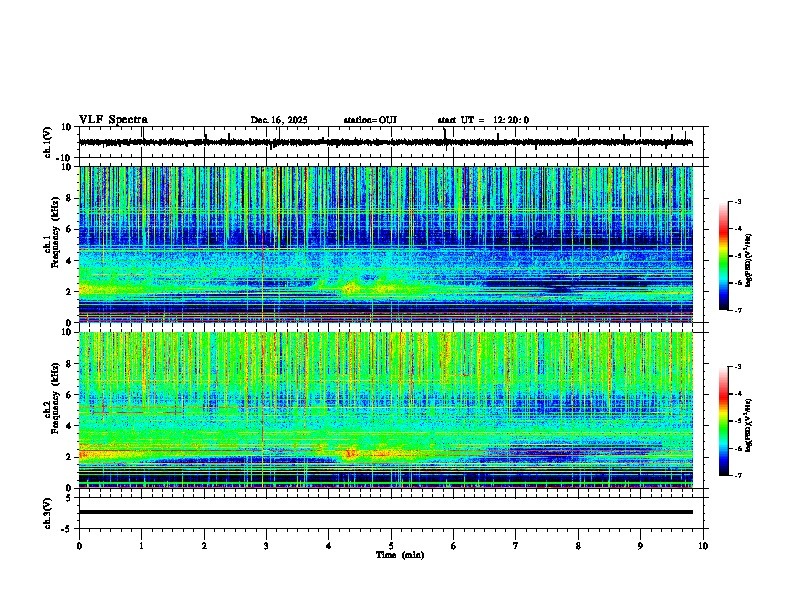The height and width of the screenshot is (612, 792).
Task: Click the 'ch.3(V)' axis label
Action: pos(48,513)
